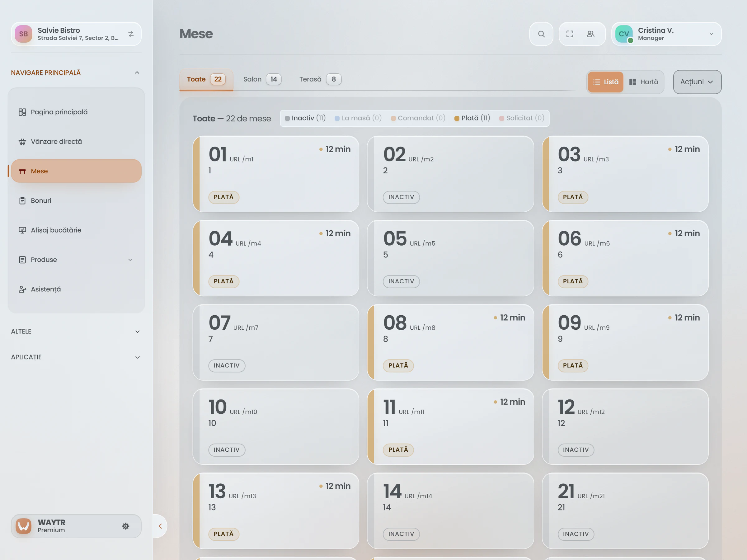Screen dimensions: 747x560
Task: Open Asistență in the sidebar
Action: [x=76, y=289]
